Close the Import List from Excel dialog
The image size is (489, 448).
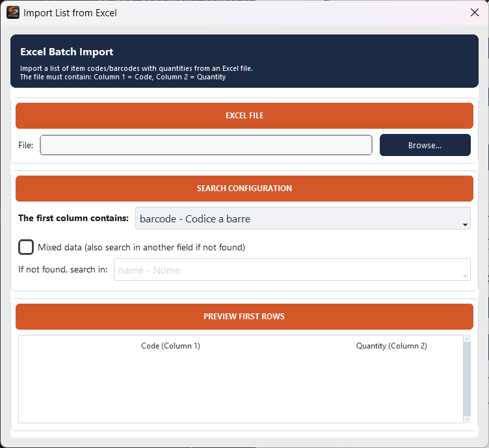[474, 12]
